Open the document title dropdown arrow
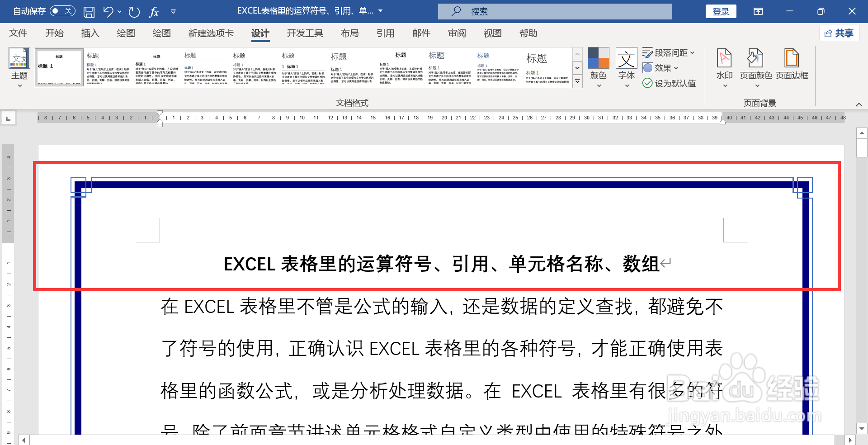Viewport: 868px width, 445px height. (x=380, y=11)
